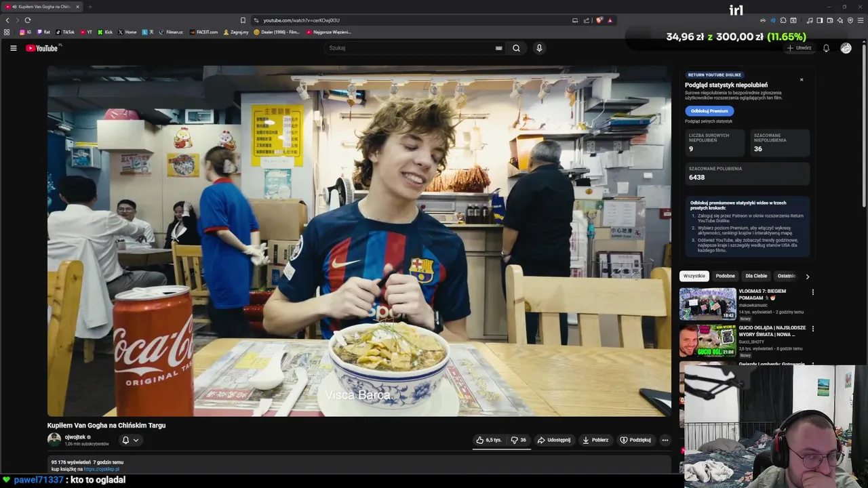
Task: Open the Brave wallet icon
Action: point(830,20)
